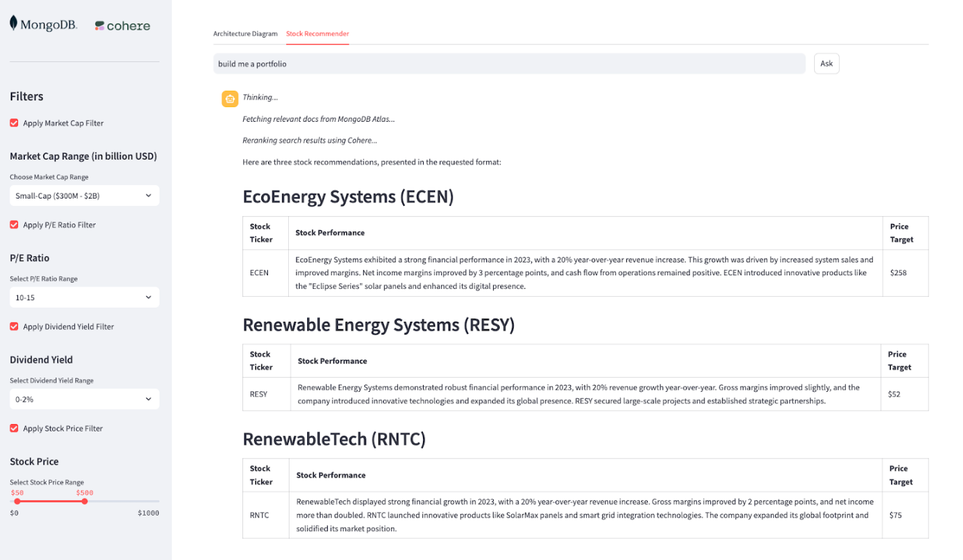
Task: Toggle Apply P/E Ratio Filter off
Action: click(13, 225)
